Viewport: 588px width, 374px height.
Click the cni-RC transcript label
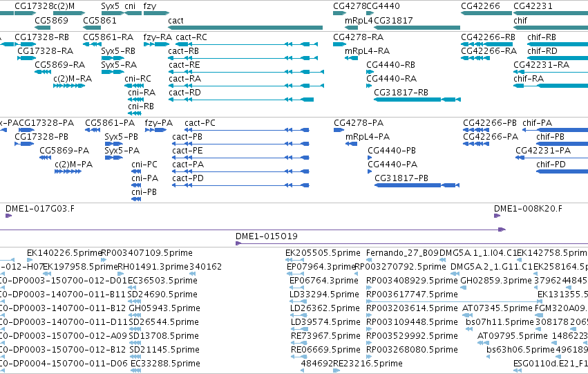[x=137, y=79]
